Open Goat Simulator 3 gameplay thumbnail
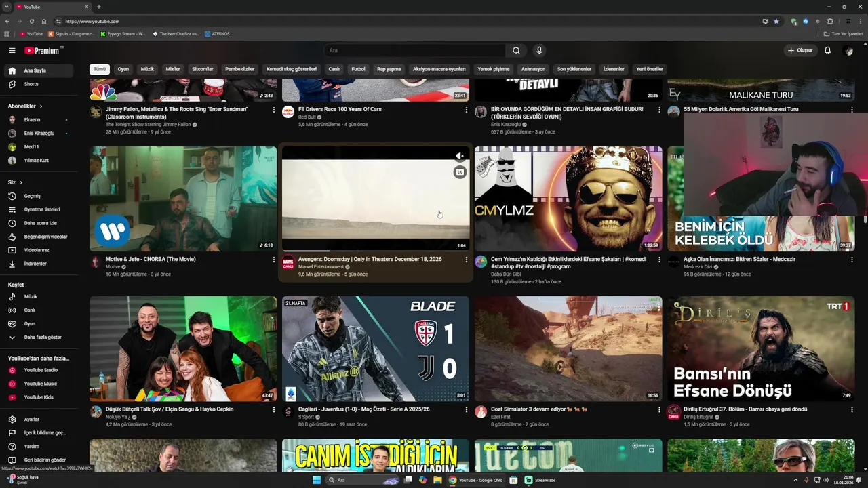This screenshot has height=488, width=868. 568,348
